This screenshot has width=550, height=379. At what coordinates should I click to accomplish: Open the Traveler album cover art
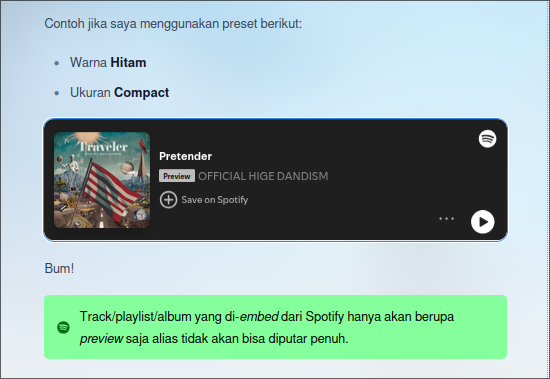102,180
